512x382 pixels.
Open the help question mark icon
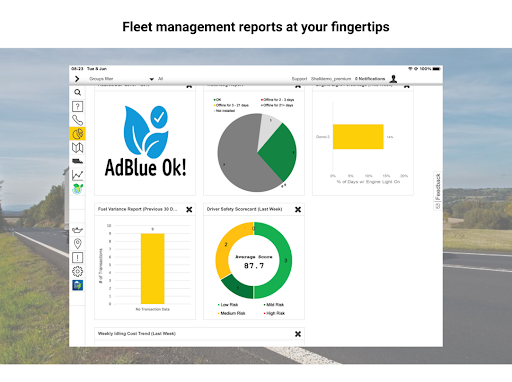pyautogui.click(x=77, y=106)
